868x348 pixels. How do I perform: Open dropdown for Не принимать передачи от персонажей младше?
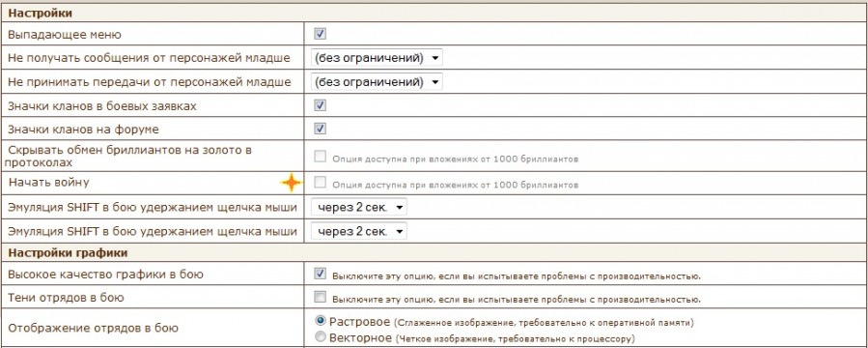click(x=377, y=82)
